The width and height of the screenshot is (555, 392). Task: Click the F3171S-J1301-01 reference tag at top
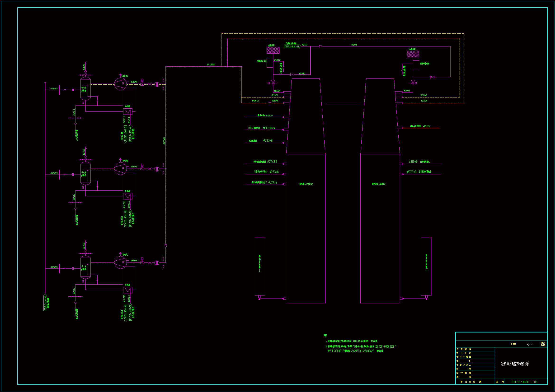coord(292,46)
